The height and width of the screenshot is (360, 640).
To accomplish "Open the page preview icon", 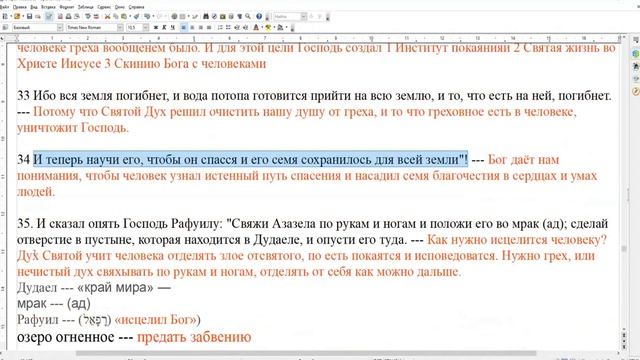I will (76, 16).
